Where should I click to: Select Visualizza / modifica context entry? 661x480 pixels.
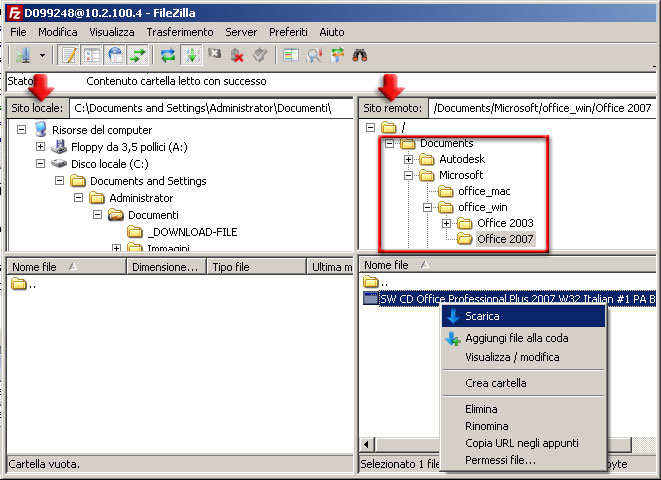(523, 357)
